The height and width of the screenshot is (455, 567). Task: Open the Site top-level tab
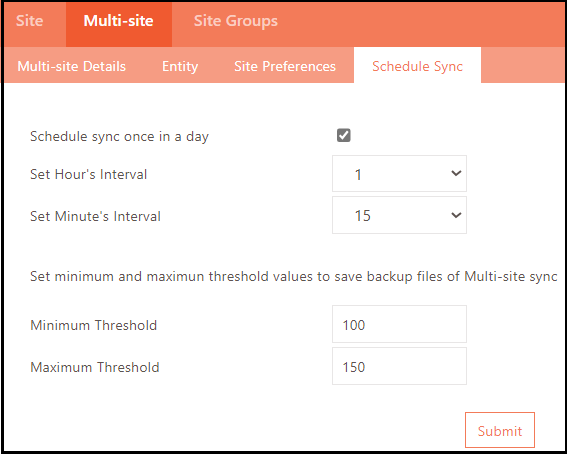(30, 21)
